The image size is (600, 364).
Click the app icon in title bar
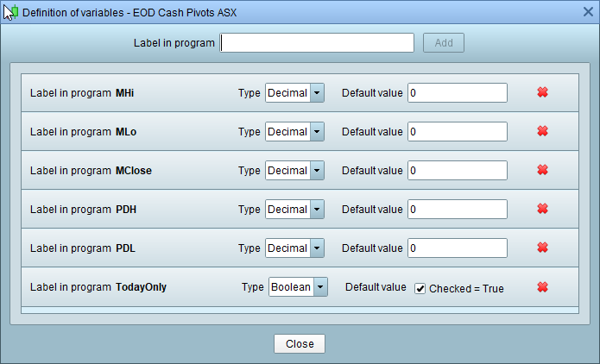pyautogui.click(x=10, y=12)
